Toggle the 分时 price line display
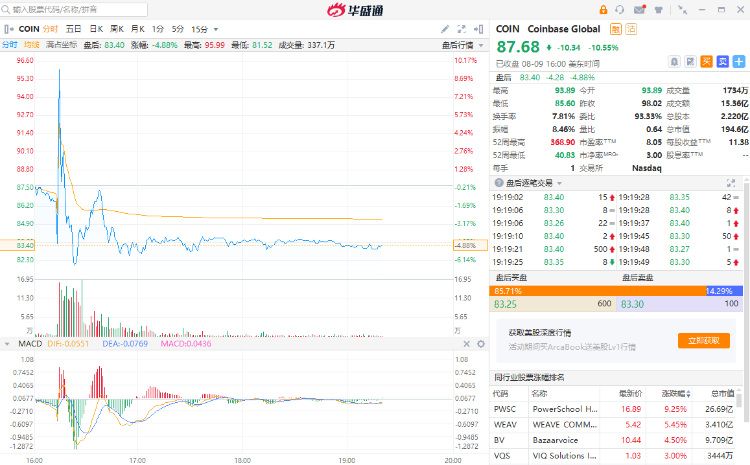 tap(10, 45)
